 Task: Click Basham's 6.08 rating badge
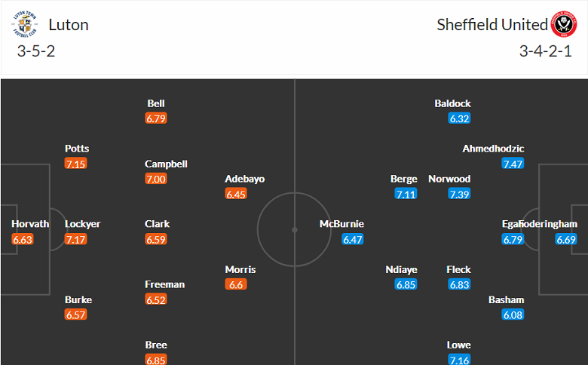pos(513,315)
